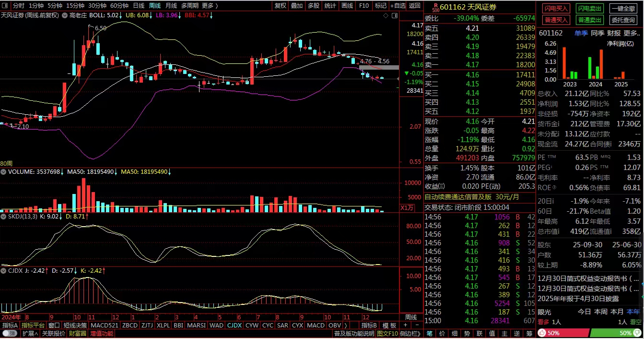
Task: Open 普及版功能说明 link
Action: (354, 333)
